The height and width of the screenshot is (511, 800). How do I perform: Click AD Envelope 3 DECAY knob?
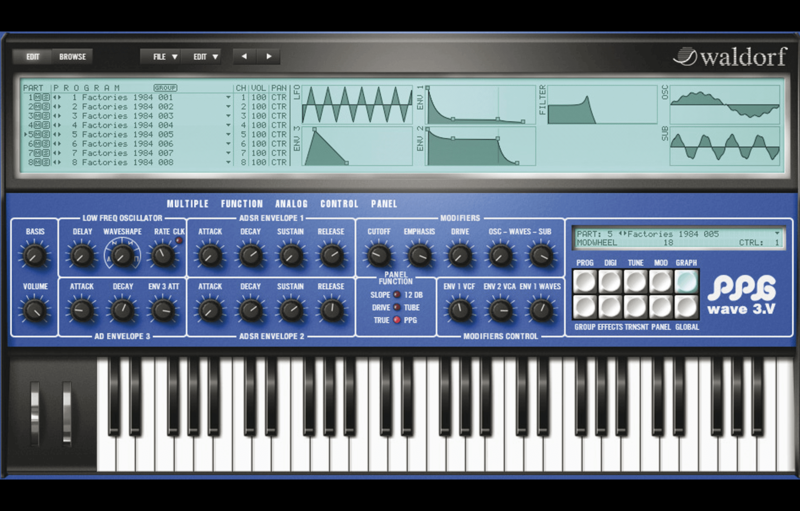(122, 310)
